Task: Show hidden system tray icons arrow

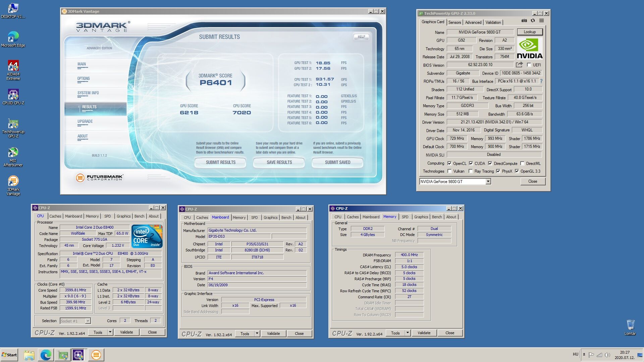Action: click(x=584, y=355)
